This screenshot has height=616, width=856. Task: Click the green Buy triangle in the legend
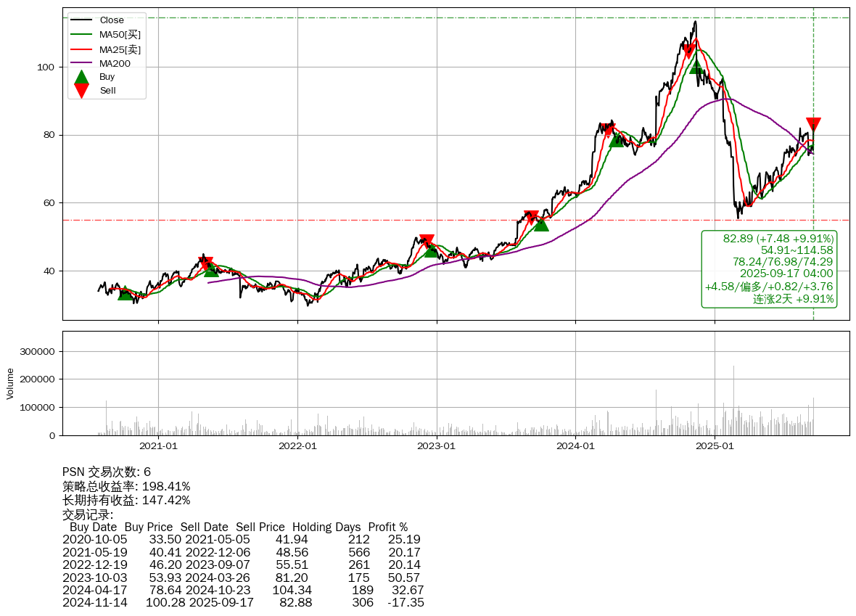(x=82, y=77)
